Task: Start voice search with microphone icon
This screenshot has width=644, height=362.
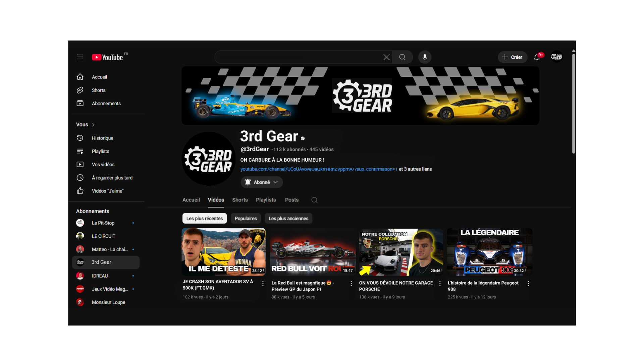Action: pyautogui.click(x=425, y=57)
